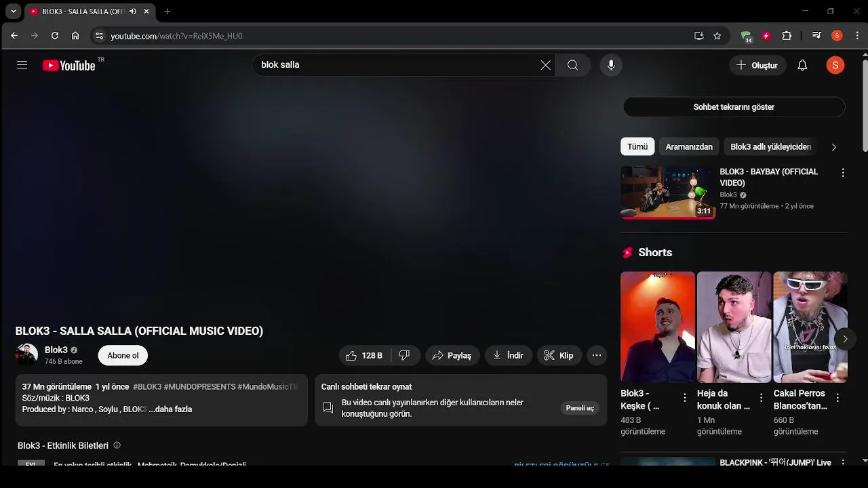
Task: Open options for Cakal Perros short
Action: click(x=837, y=398)
